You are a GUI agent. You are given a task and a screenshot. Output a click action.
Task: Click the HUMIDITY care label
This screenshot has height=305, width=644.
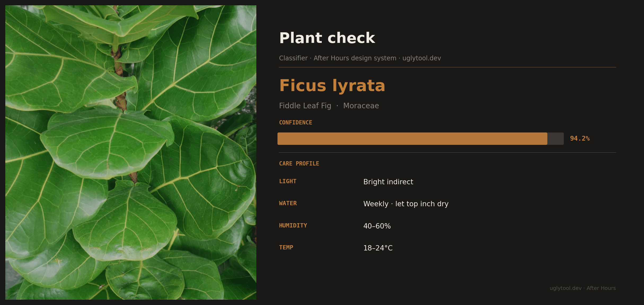293,225
